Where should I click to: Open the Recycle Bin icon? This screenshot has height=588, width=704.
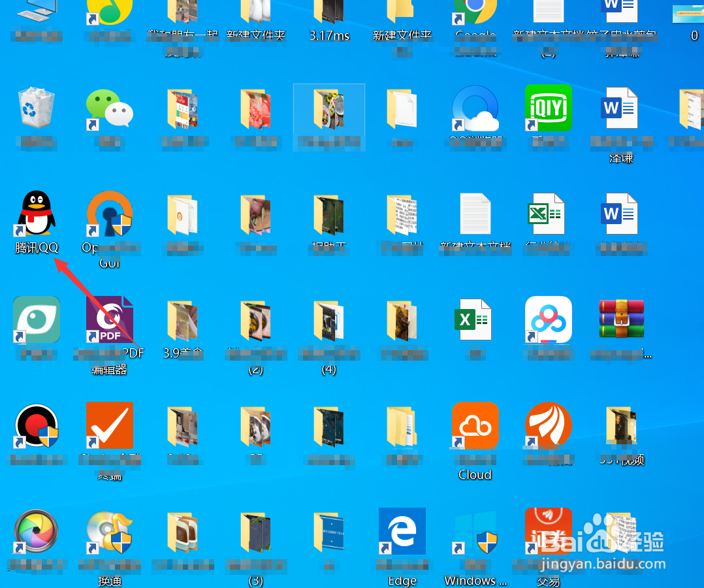tap(37, 108)
